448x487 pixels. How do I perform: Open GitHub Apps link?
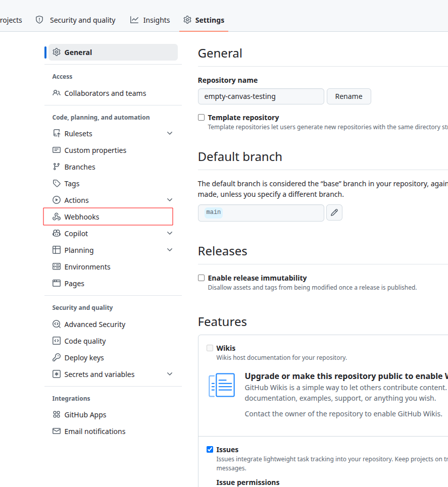113,415
